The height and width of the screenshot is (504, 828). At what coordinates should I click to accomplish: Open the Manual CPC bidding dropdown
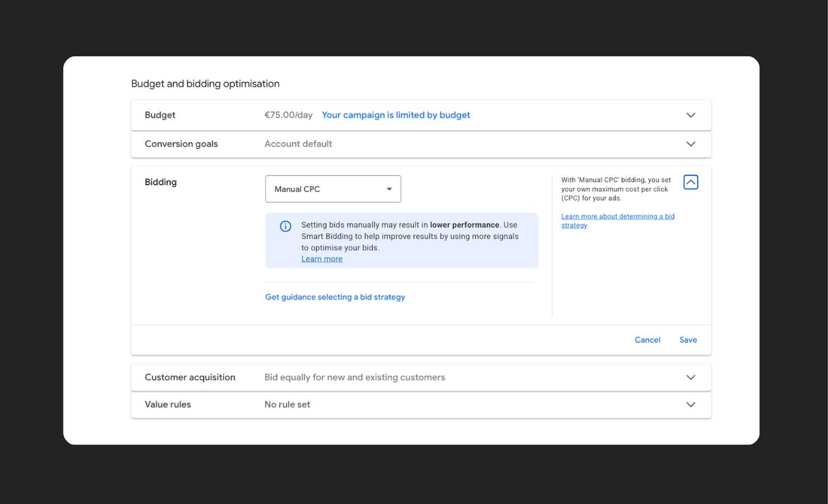[333, 189]
